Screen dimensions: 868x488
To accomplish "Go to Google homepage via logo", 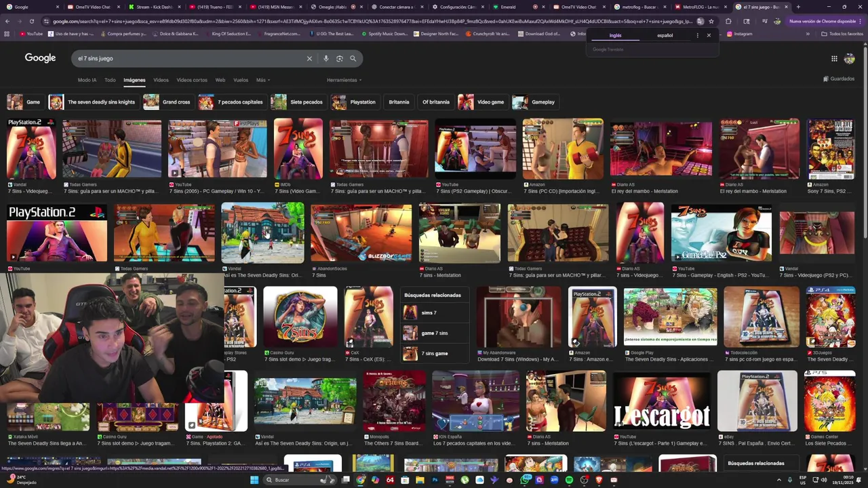I will pyautogui.click(x=40, y=58).
